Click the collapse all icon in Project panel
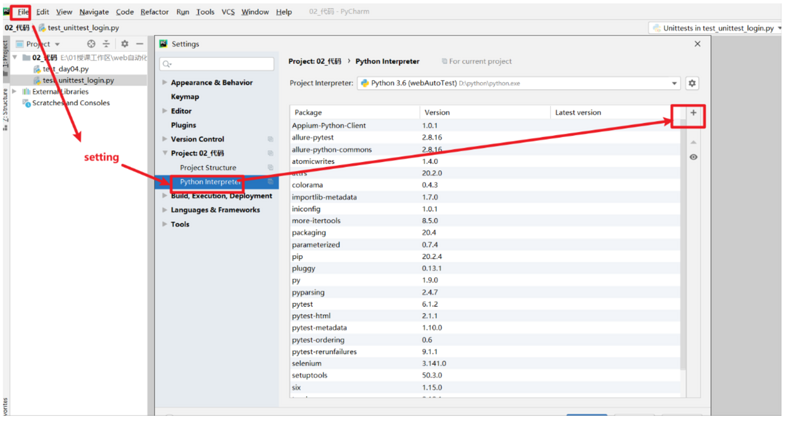800x428 pixels. pyautogui.click(x=107, y=44)
